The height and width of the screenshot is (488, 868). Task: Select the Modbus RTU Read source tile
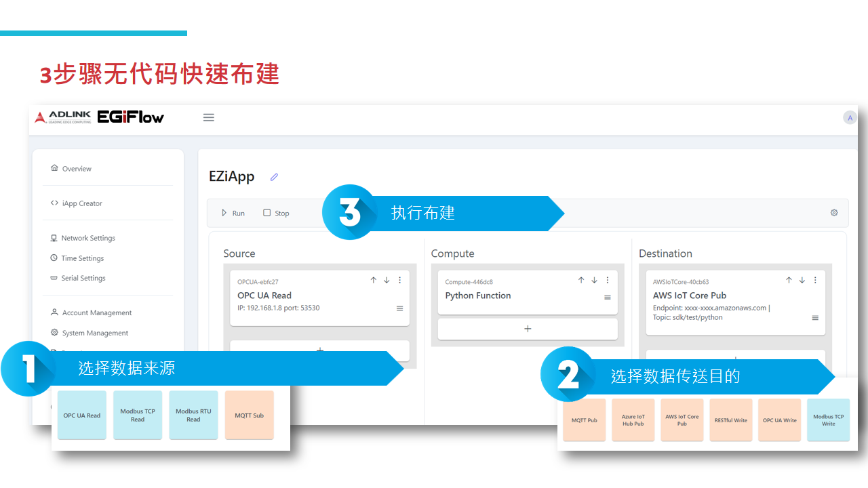(x=193, y=415)
